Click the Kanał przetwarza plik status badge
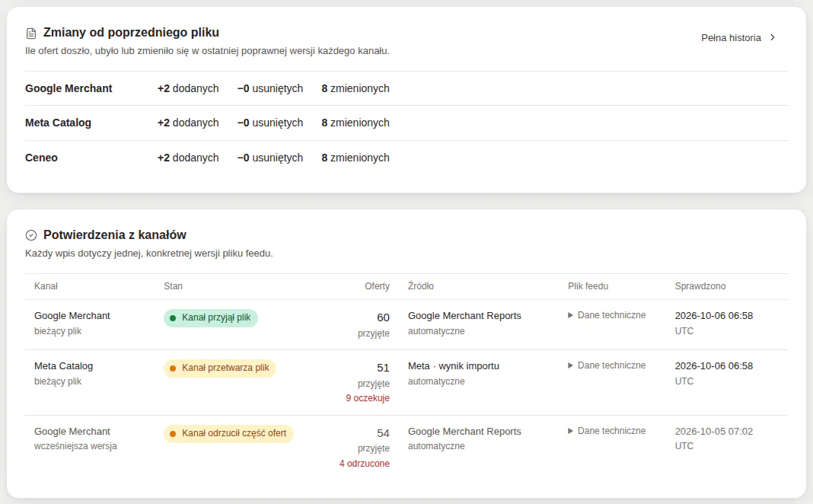Viewport: 813px width, 504px height. [220, 368]
